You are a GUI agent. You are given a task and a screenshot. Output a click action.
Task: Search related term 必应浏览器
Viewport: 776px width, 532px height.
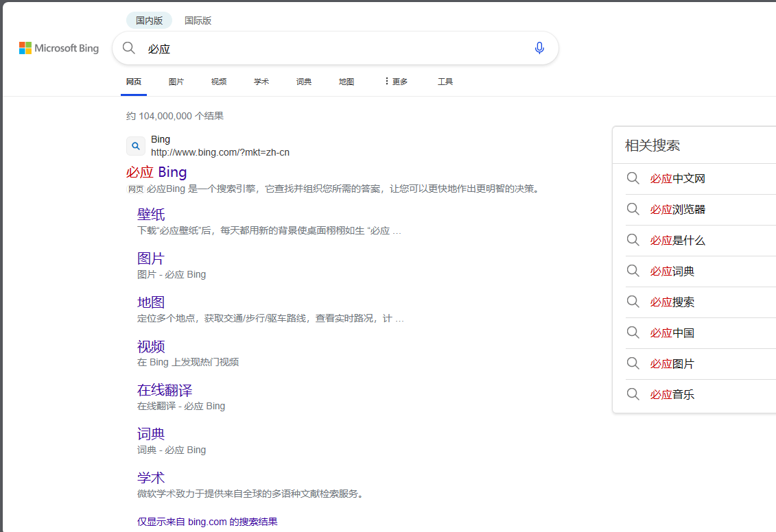(x=677, y=209)
